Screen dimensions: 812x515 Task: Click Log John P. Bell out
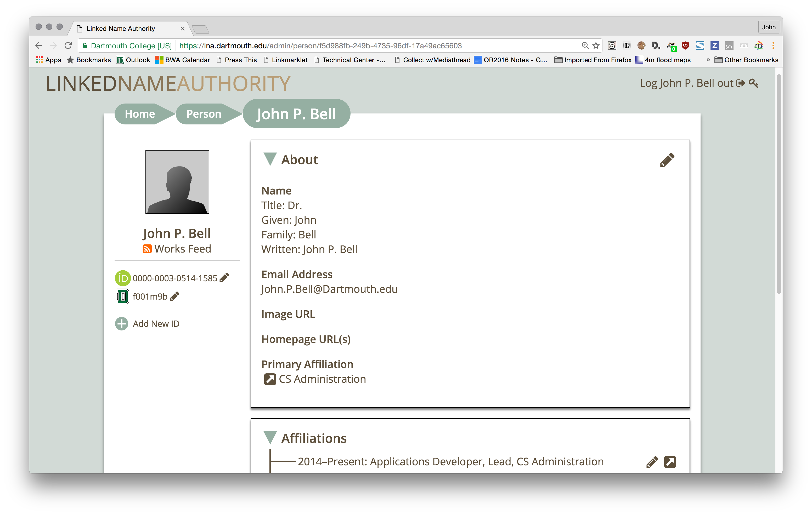coord(686,83)
